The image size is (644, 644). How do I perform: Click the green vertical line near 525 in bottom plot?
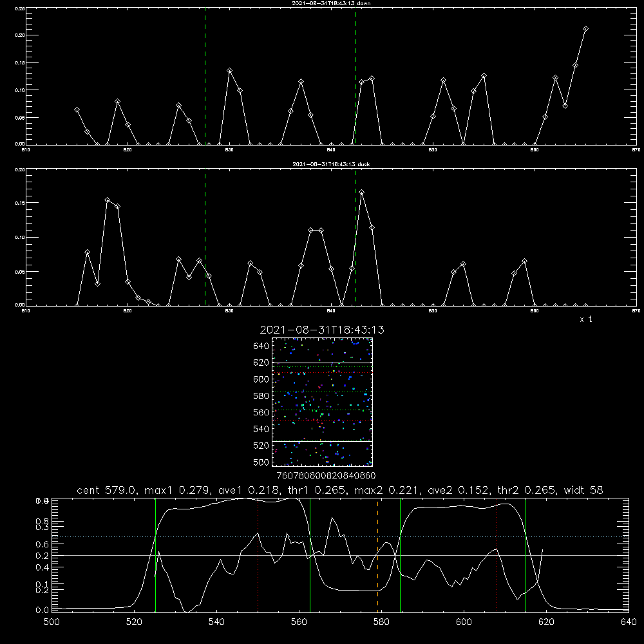(x=155, y=554)
